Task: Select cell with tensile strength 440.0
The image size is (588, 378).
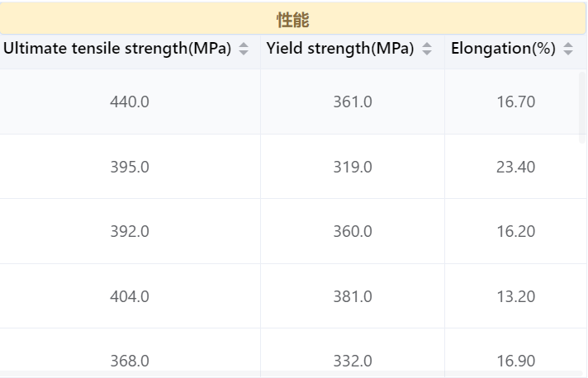Action: click(130, 102)
